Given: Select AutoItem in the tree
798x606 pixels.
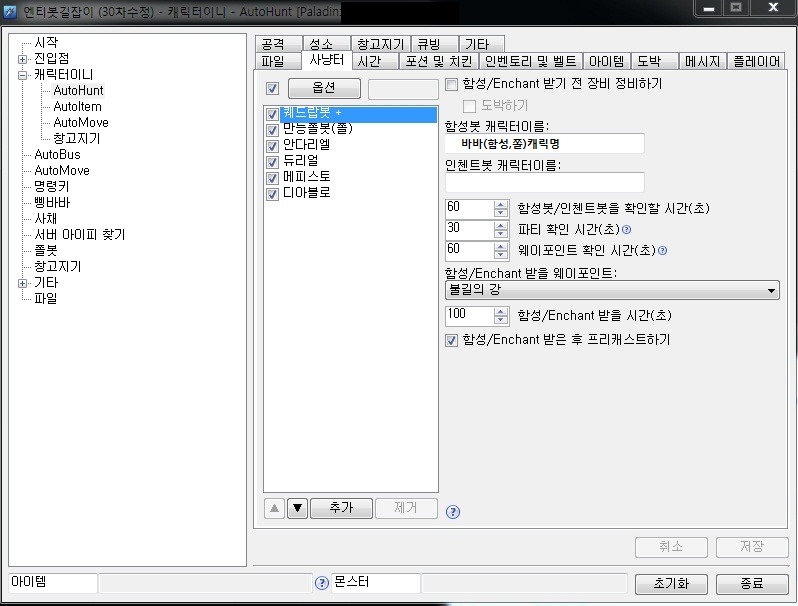Looking at the screenshot, I should [x=77, y=106].
